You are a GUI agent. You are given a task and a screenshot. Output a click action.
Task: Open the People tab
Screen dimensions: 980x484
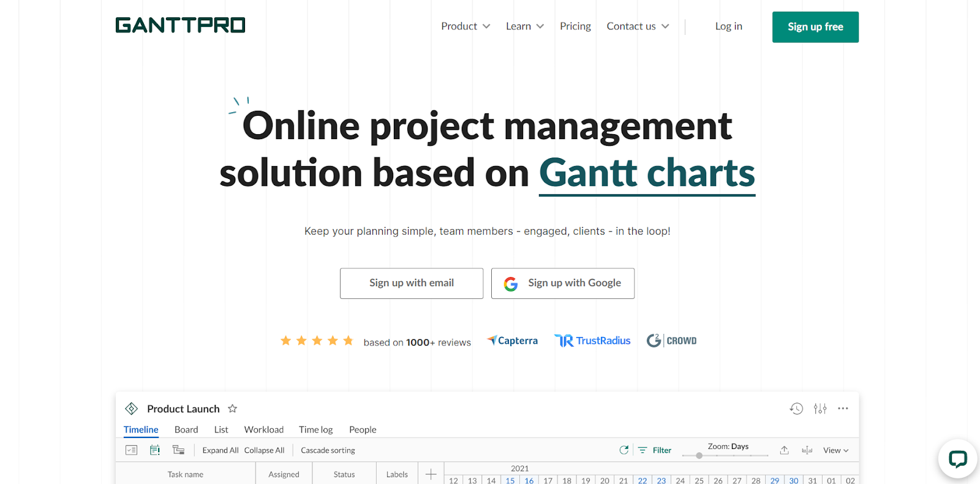[363, 429]
